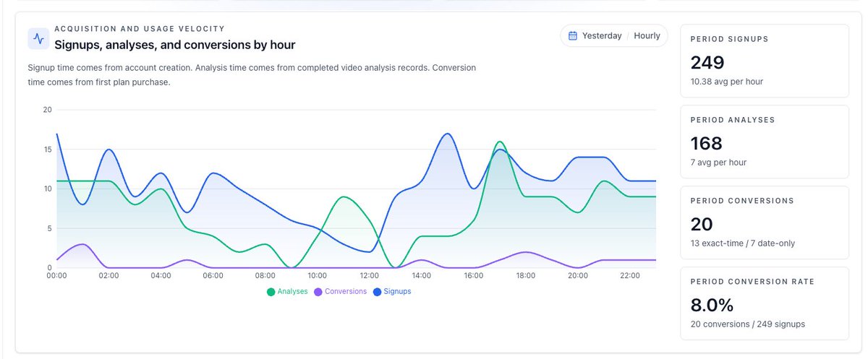Viewport: 868px width, 359px height.
Task: Click the y-axis label 20
Action: coord(47,110)
